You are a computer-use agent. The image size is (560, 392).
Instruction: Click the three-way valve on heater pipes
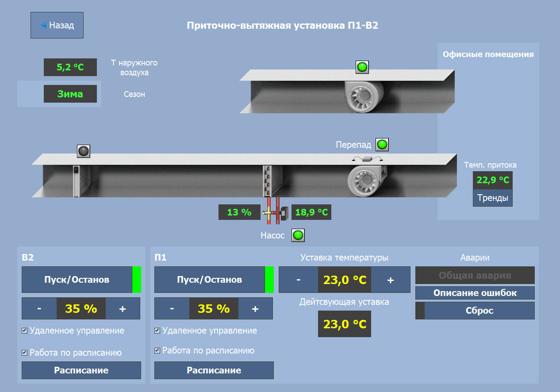[x=268, y=213]
